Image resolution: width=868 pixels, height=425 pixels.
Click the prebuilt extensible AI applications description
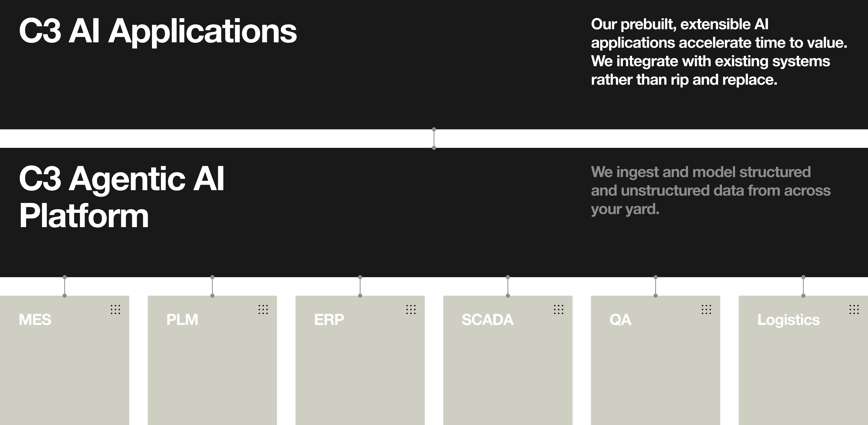719,52
